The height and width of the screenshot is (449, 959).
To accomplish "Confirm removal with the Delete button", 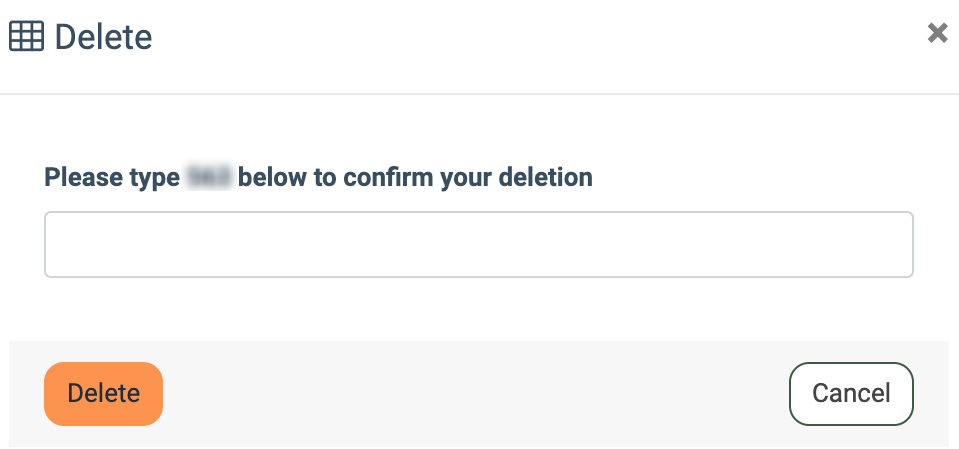I will pos(103,393).
